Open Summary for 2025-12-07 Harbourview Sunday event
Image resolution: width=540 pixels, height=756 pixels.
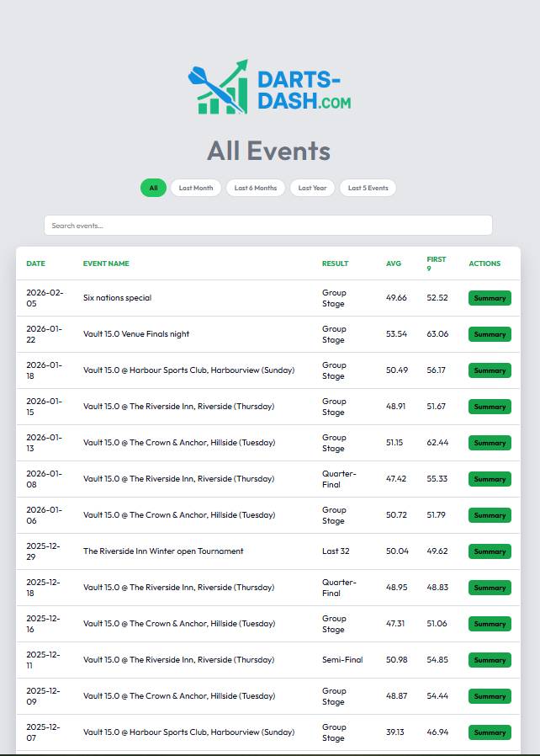pyautogui.click(x=490, y=732)
